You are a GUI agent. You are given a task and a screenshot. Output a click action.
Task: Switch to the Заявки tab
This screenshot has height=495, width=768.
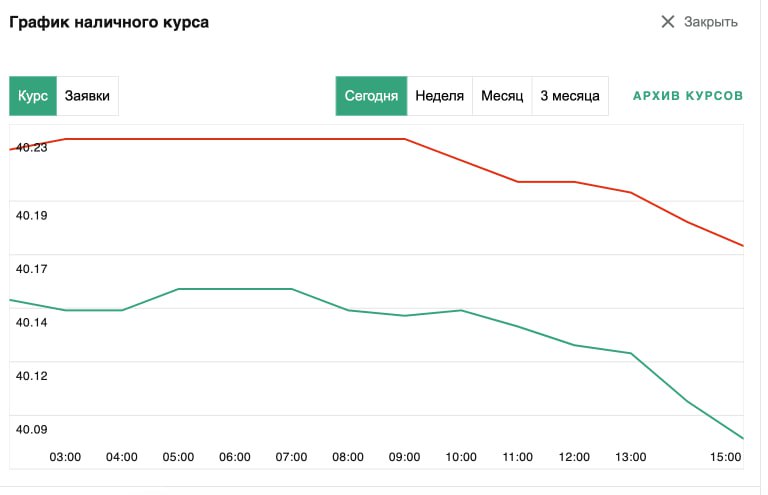pos(87,96)
